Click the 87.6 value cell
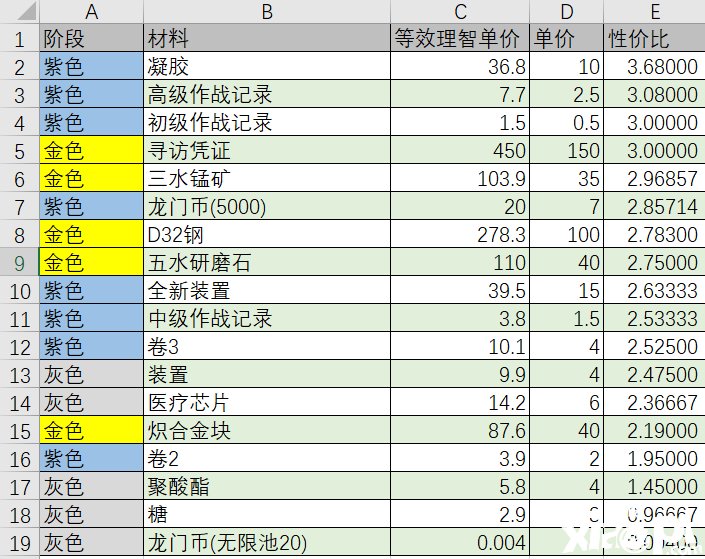 click(460, 430)
